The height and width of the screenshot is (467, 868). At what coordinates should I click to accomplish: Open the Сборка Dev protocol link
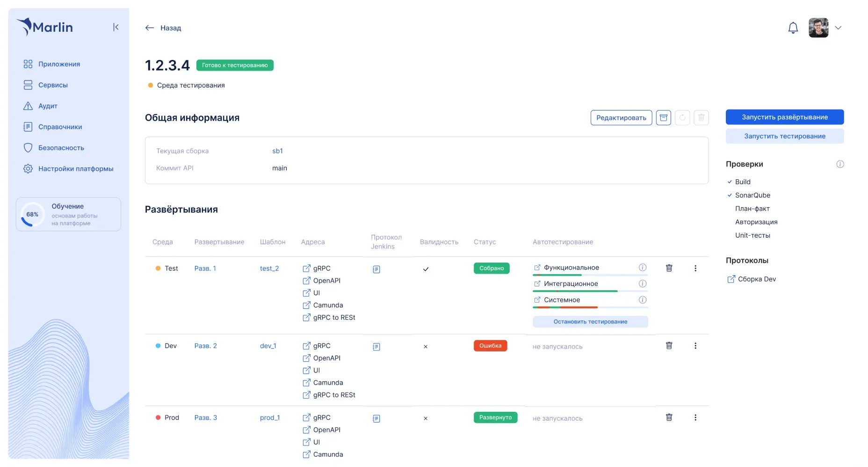(756, 279)
